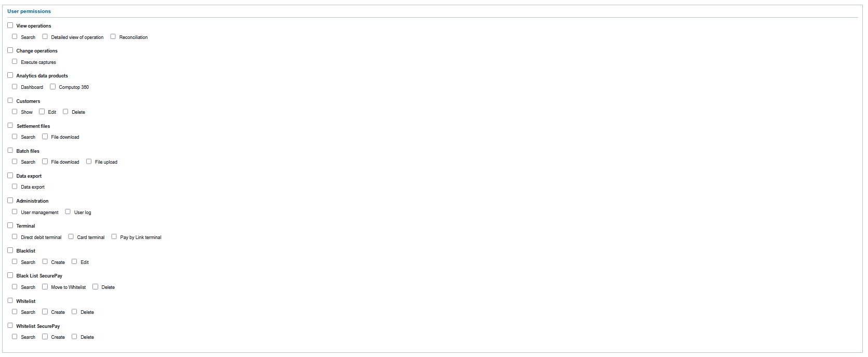Tick the Reconciliation checkbox

point(113,37)
